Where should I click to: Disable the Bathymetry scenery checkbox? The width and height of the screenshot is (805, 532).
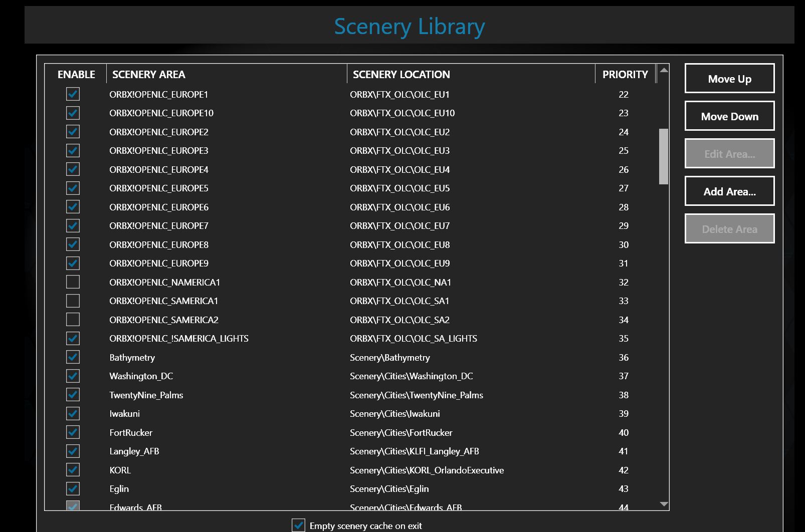pos(73,357)
